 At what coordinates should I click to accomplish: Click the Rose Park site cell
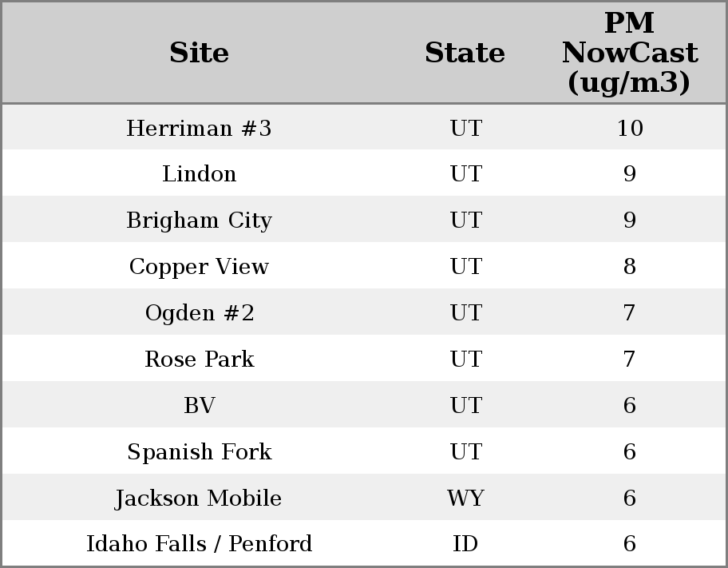tap(199, 359)
